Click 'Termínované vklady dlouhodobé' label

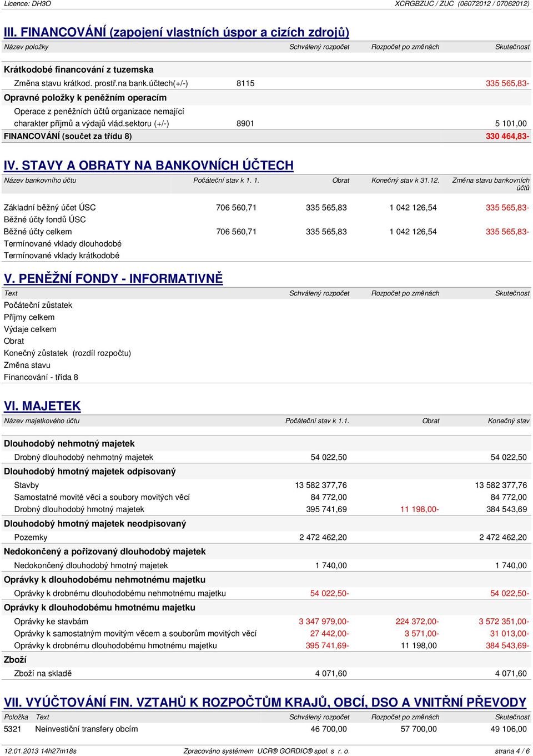(x=63, y=243)
